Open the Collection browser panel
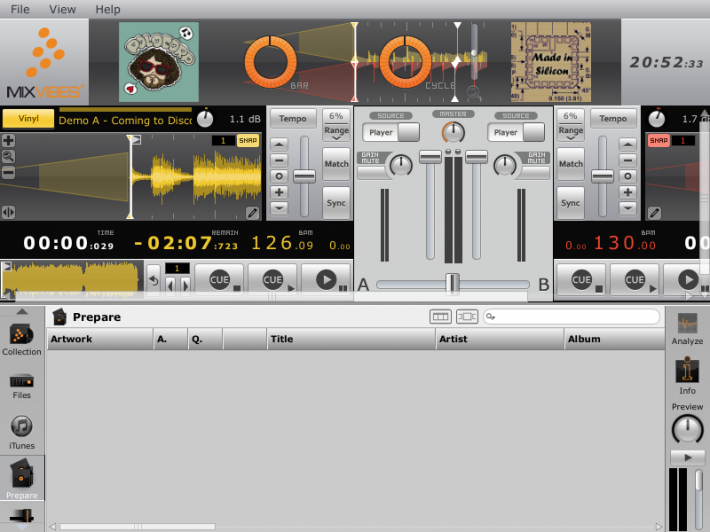 click(x=21, y=340)
